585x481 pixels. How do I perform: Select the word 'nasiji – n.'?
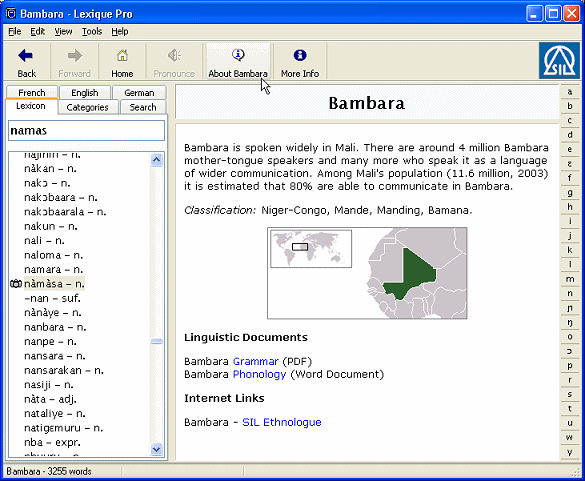pyautogui.click(x=49, y=385)
